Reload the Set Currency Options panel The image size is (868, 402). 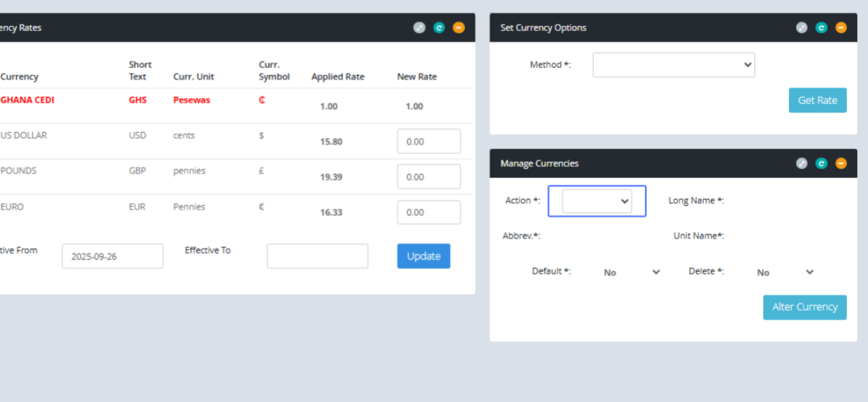coord(821,27)
